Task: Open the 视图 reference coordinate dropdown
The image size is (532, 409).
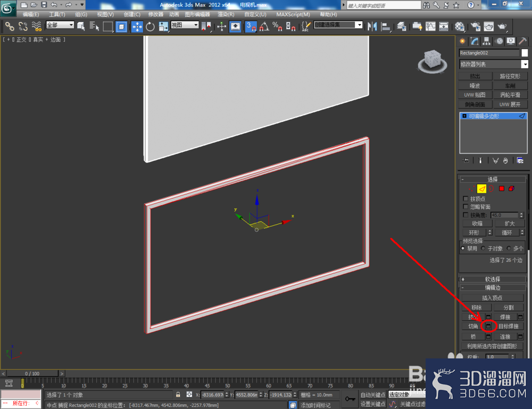Action: coord(185,25)
